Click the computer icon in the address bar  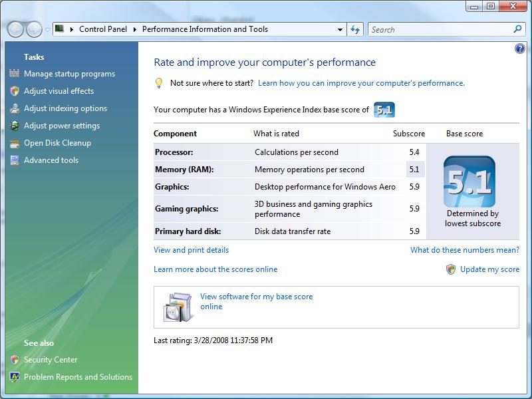pyautogui.click(x=60, y=29)
